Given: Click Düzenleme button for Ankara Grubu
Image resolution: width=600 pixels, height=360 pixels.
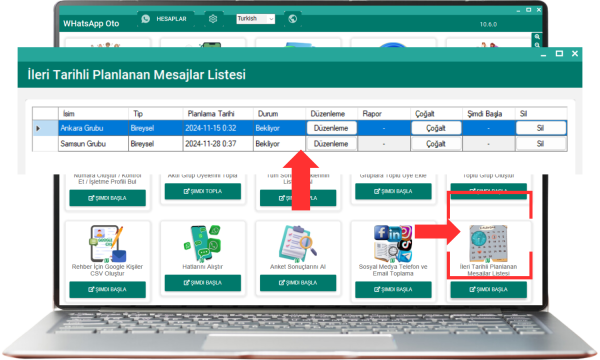Looking at the screenshot, I should (x=331, y=128).
